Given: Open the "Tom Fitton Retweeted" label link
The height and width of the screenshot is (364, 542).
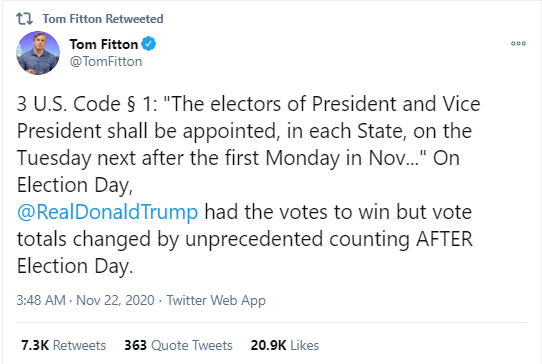Looking at the screenshot, I should pyautogui.click(x=103, y=19).
